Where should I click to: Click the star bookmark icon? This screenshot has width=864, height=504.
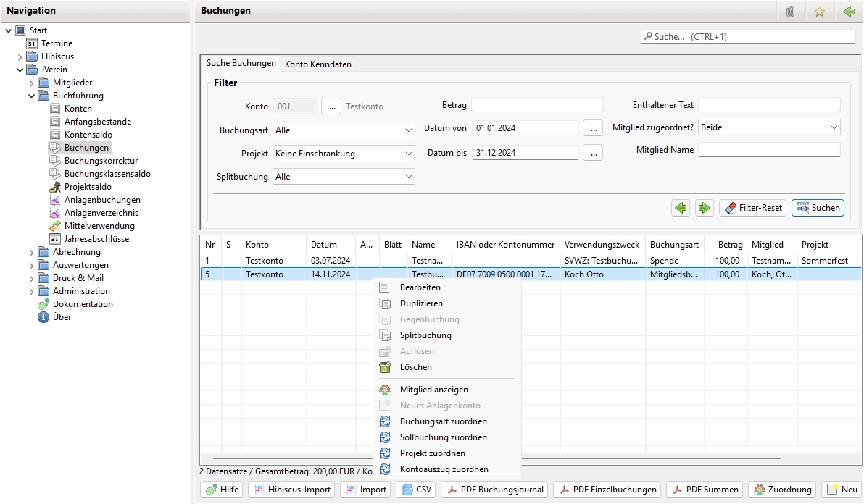(x=819, y=12)
